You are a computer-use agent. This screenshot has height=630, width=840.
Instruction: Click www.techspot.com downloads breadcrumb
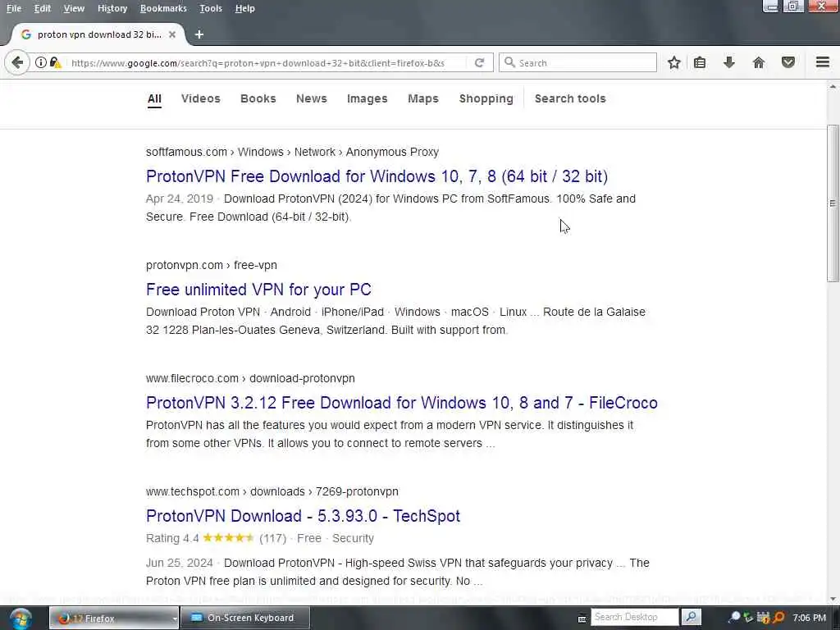click(272, 491)
